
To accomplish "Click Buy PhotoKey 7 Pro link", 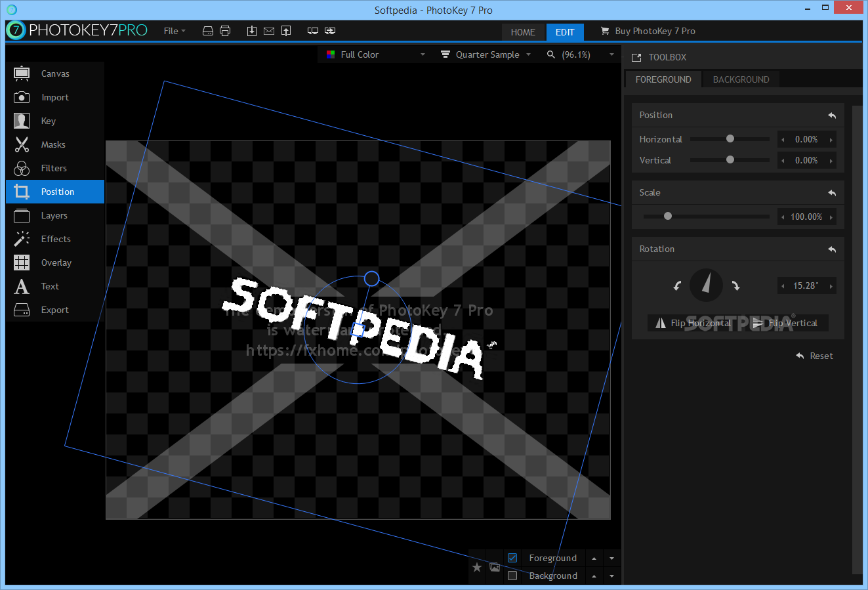I will pos(648,31).
